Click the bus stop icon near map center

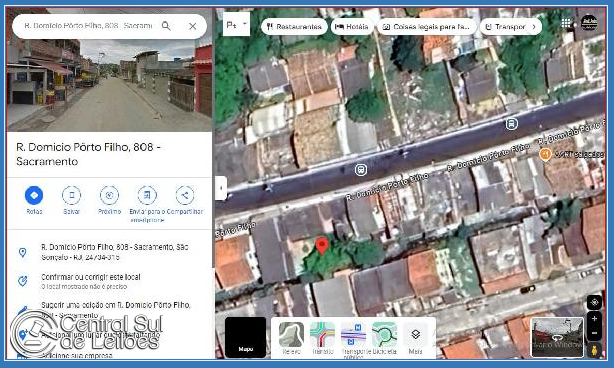point(361,170)
